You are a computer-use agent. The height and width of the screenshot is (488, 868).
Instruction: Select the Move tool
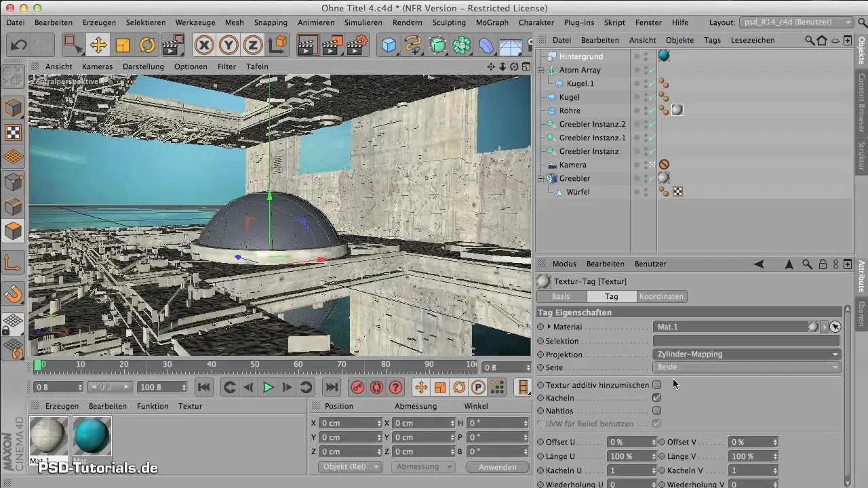point(98,45)
